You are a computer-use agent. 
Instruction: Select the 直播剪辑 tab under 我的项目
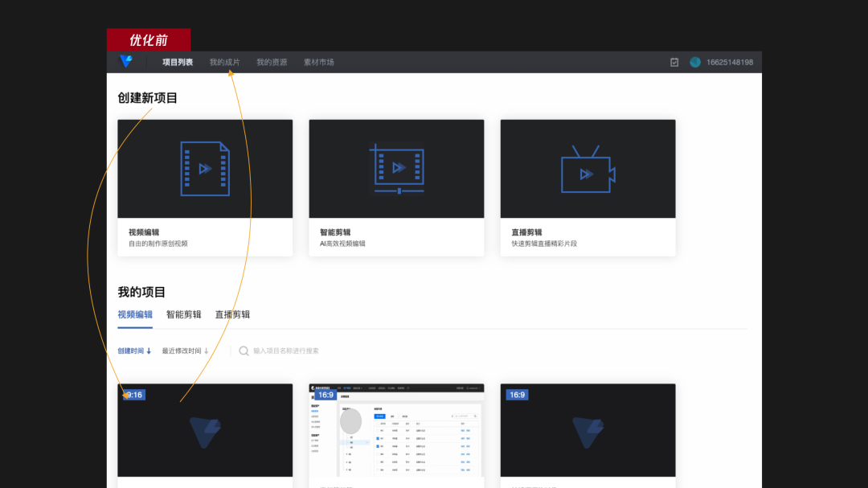click(232, 314)
